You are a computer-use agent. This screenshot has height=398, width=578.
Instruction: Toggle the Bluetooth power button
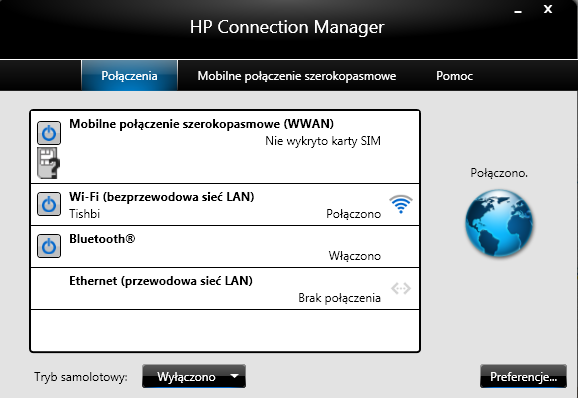coord(49,246)
